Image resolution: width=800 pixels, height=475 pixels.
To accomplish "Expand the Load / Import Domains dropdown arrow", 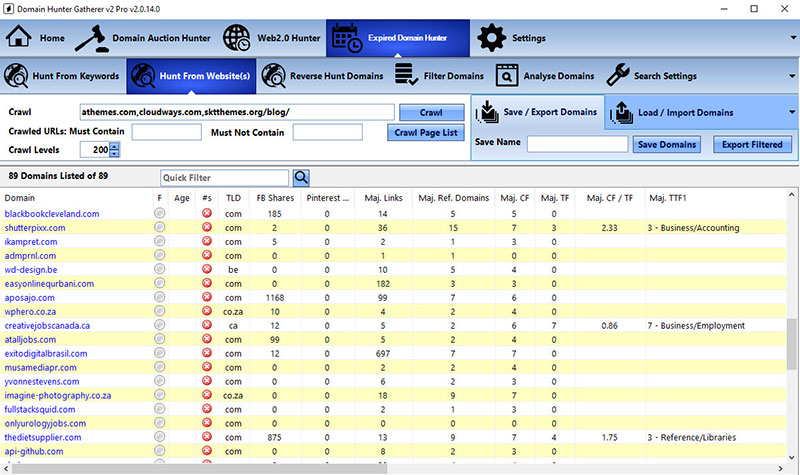I will tap(791, 112).
